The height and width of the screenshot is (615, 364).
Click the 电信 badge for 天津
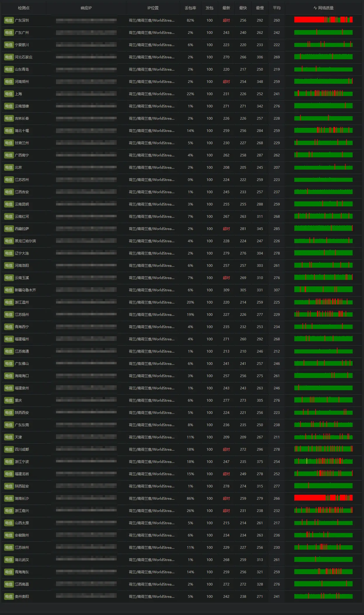coord(9,437)
